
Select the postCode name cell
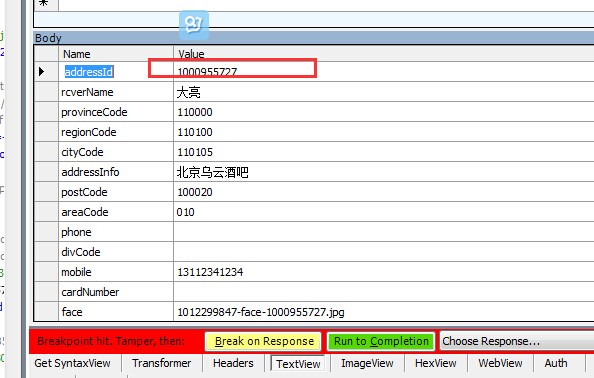(x=116, y=192)
